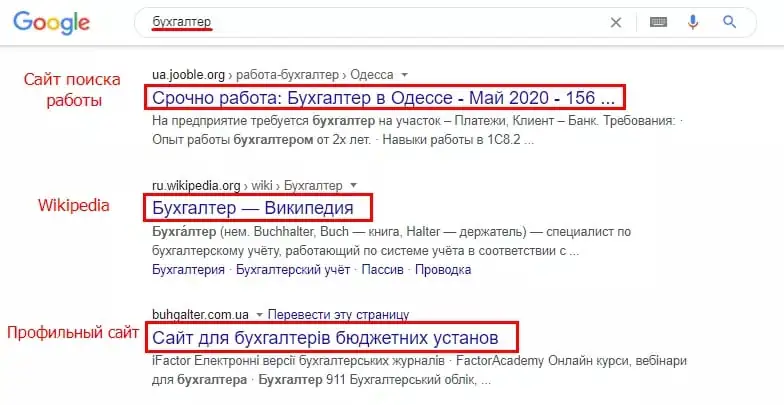The image size is (784, 405).
Task: Click the snippet line бухгалтерскому учёту, работающий по системе
Action: [366, 250]
